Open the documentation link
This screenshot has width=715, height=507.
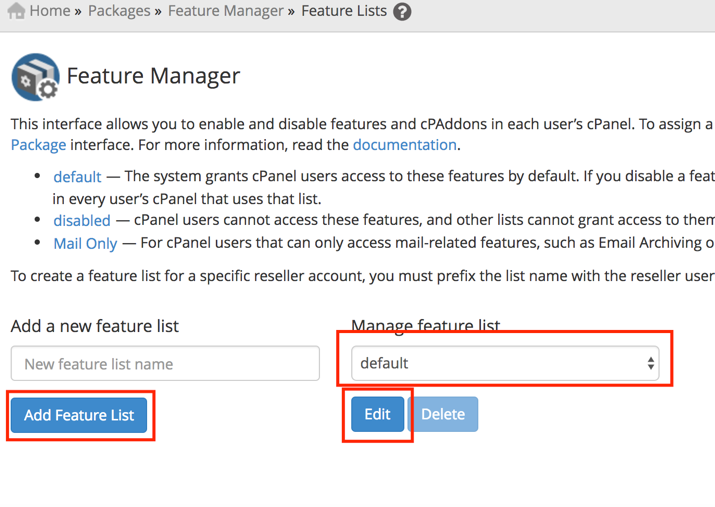(405, 145)
